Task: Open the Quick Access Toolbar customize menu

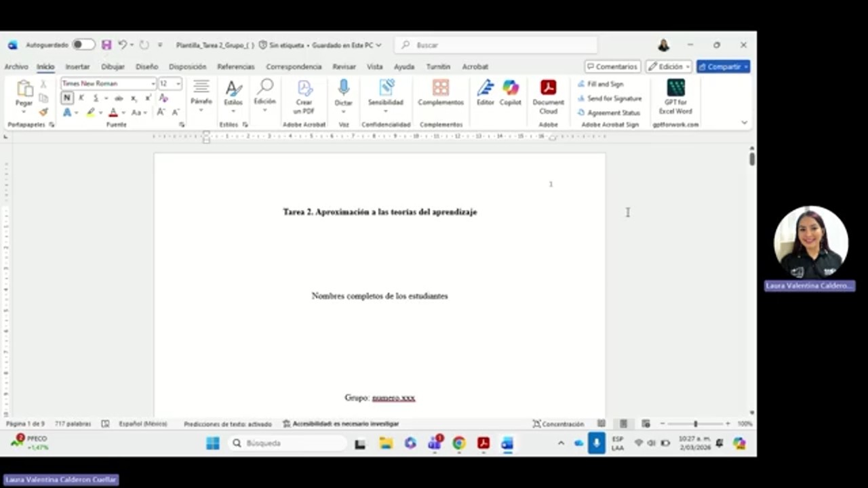Action: pyautogui.click(x=160, y=45)
